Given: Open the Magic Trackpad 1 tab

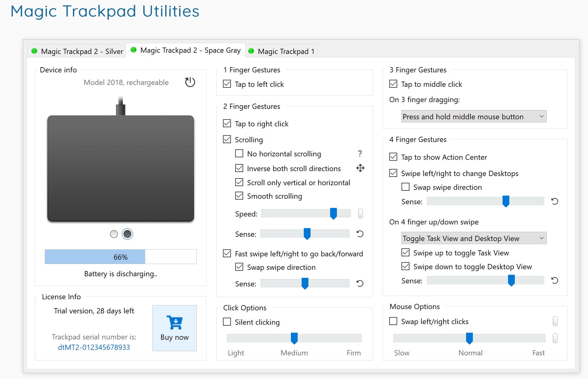Looking at the screenshot, I should (281, 51).
